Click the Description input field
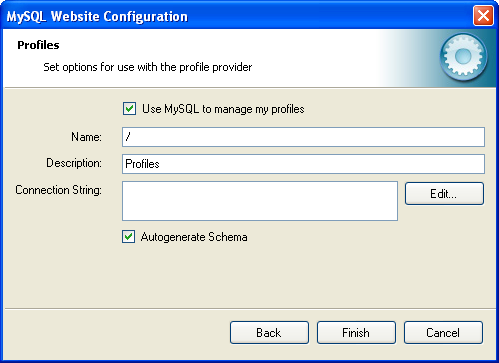 coord(303,164)
